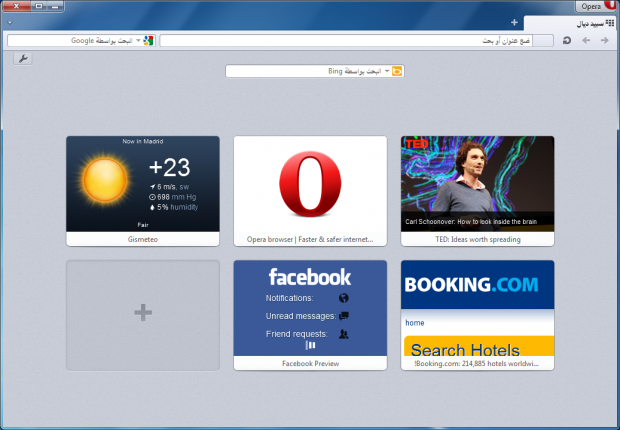Go forward with the right arrow
The width and height of the screenshot is (620, 430).
pyautogui.click(x=605, y=40)
